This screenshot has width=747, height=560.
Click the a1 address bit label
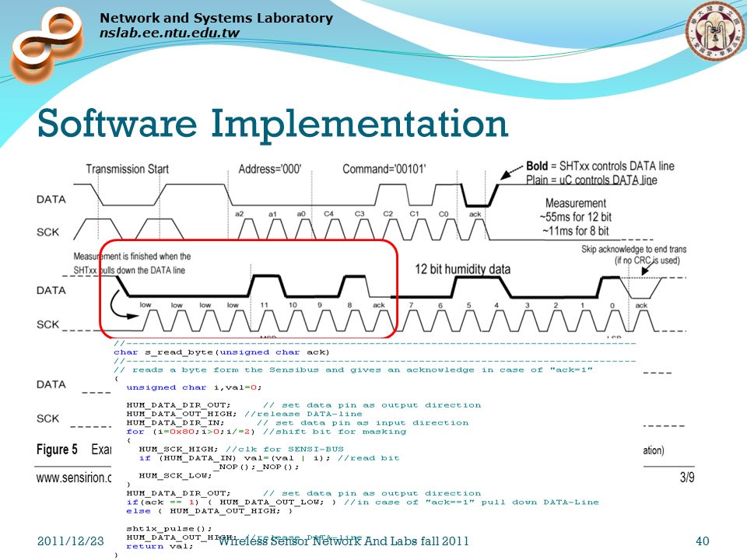pyautogui.click(x=272, y=214)
